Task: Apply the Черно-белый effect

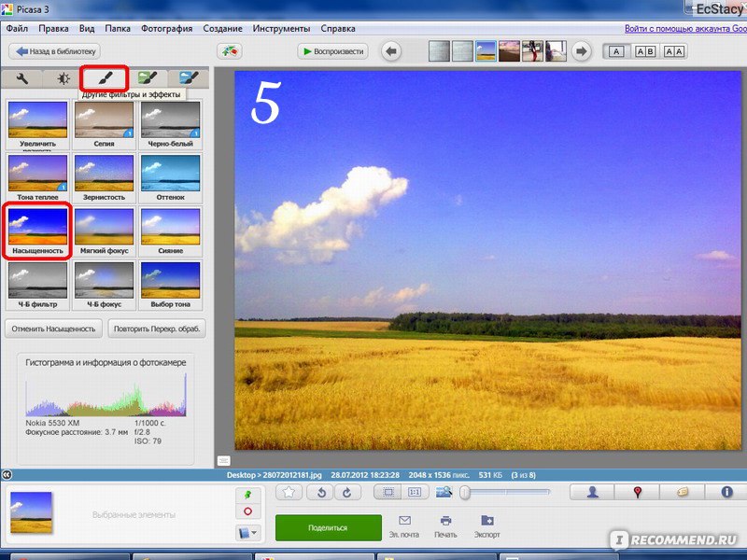Action: coord(170,125)
